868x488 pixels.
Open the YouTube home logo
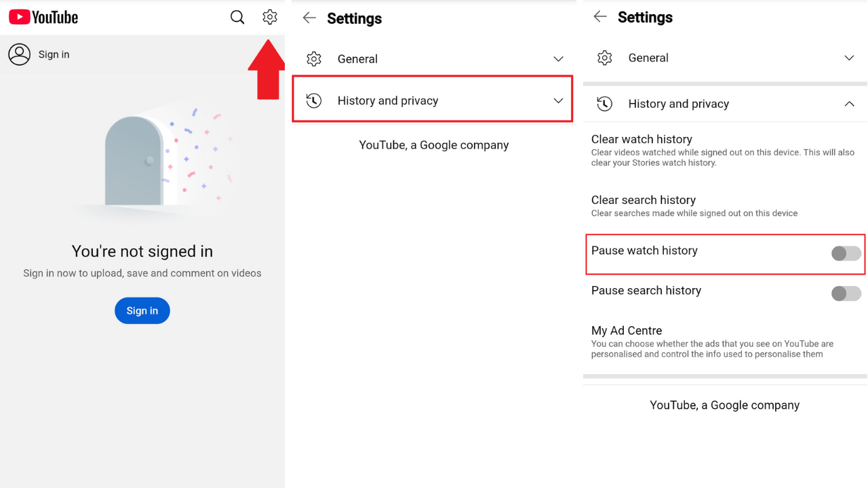point(43,17)
